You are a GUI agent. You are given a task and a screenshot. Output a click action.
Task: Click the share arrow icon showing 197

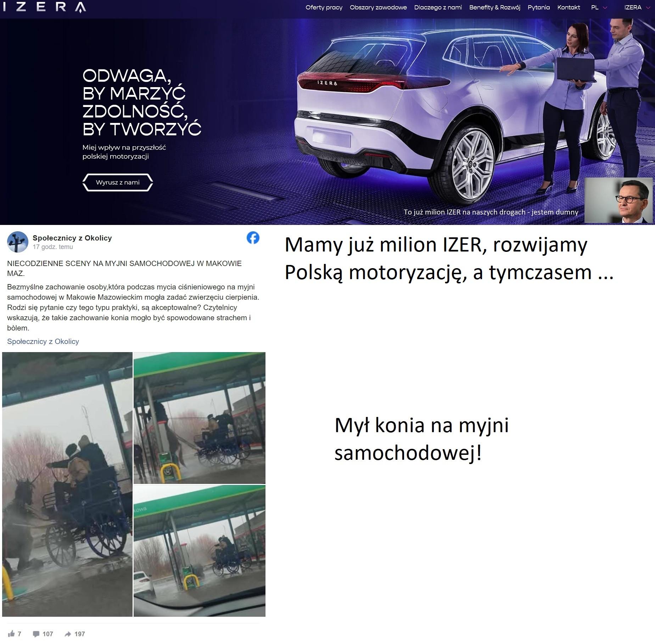68,634
